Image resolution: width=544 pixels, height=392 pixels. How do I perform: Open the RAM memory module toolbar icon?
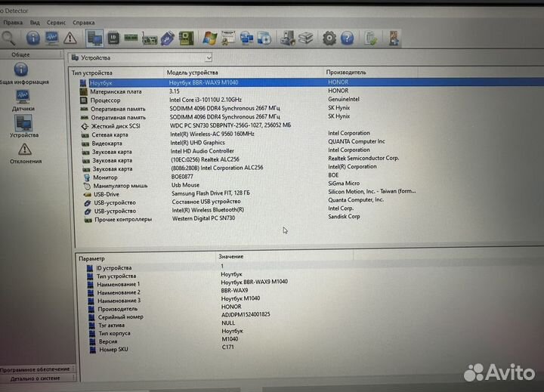pyautogui.click(x=131, y=38)
